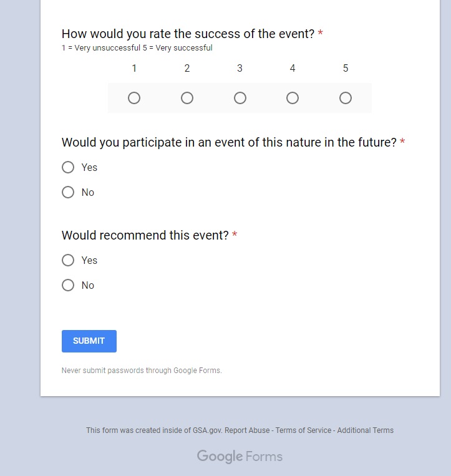Rate the event success as 1

click(x=134, y=98)
